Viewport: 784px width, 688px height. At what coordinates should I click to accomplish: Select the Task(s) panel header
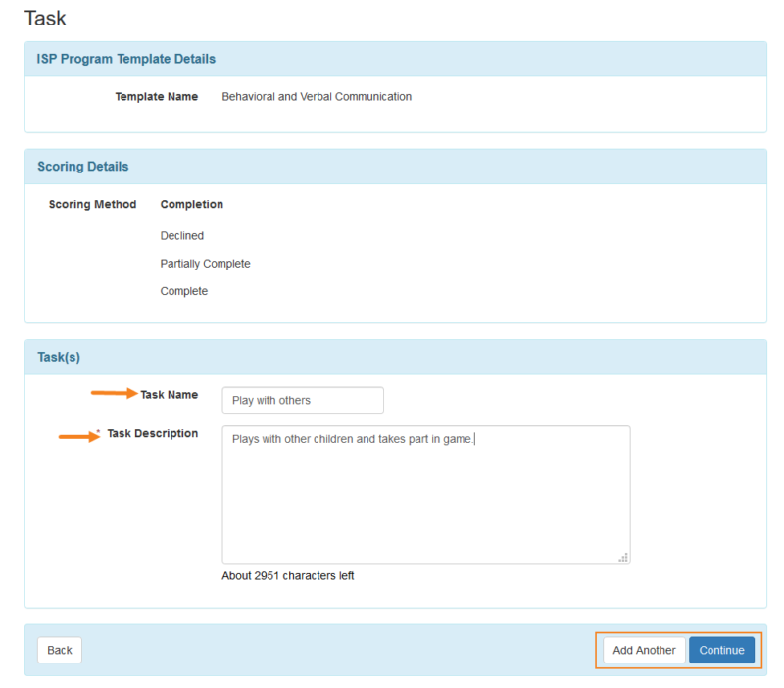tap(59, 357)
